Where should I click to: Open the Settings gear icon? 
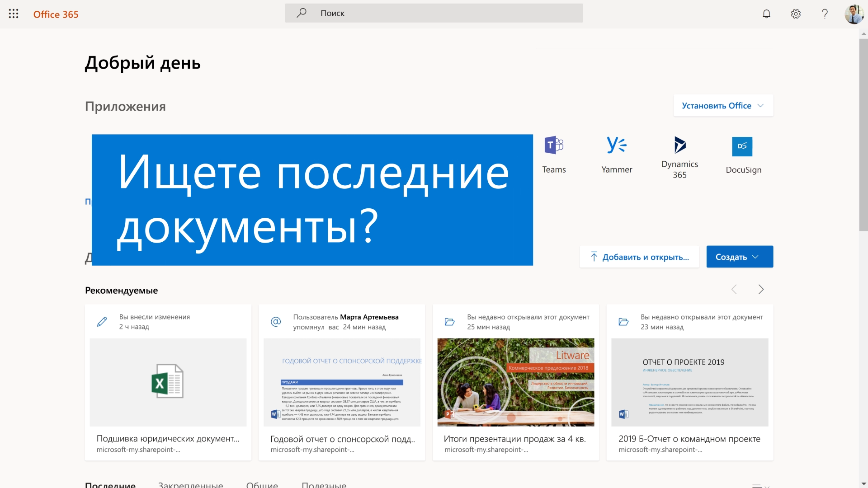(x=795, y=13)
